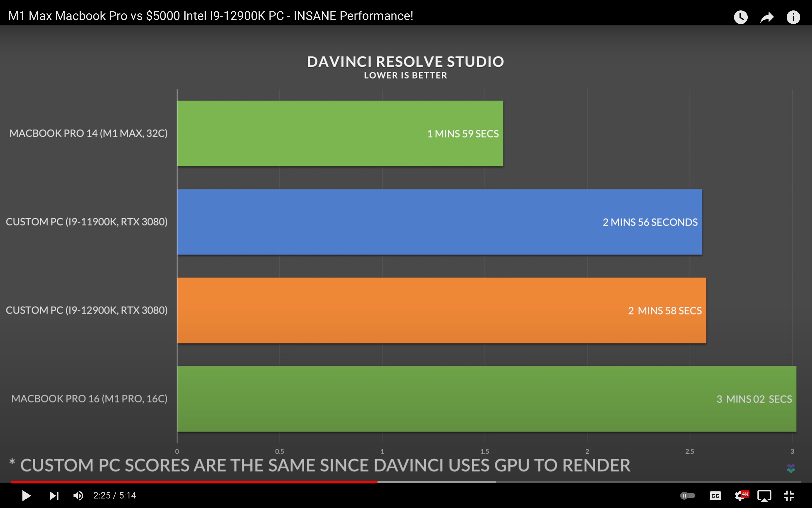This screenshot has height=508, width=812.
Task: Click the 2 MINS 58 SECS orange bar
Action: click(442, 310)
